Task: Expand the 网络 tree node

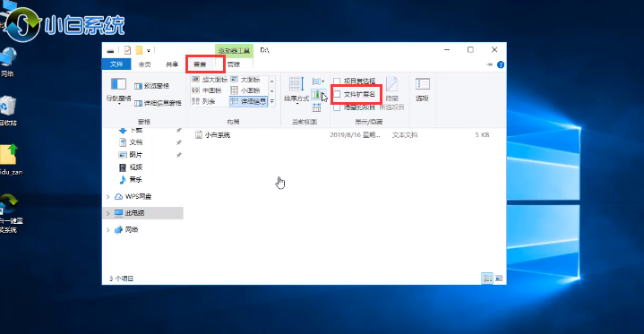Action: click(x=108, y=230)
